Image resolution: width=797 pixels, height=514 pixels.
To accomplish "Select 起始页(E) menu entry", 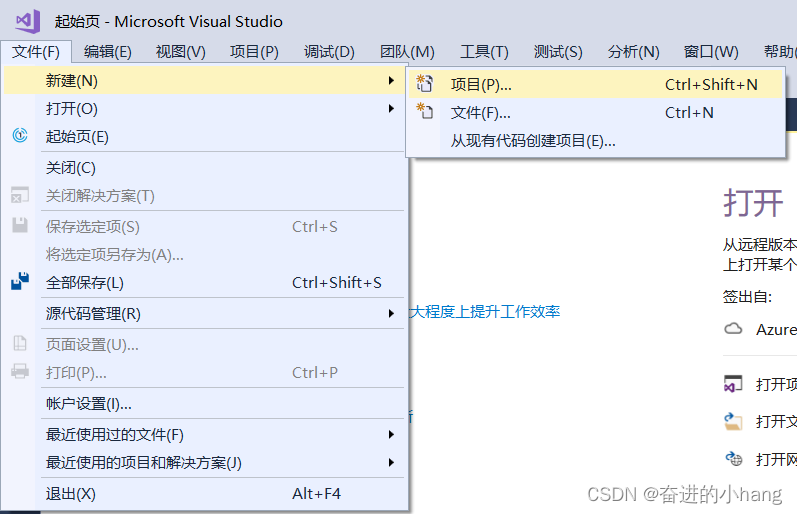I will [x=204, y=136].
